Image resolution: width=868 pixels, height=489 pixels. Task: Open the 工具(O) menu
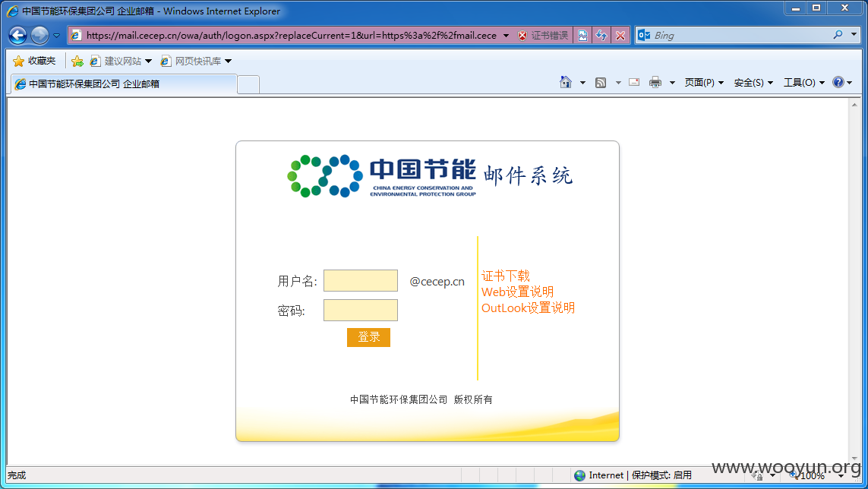pos(803,83)
